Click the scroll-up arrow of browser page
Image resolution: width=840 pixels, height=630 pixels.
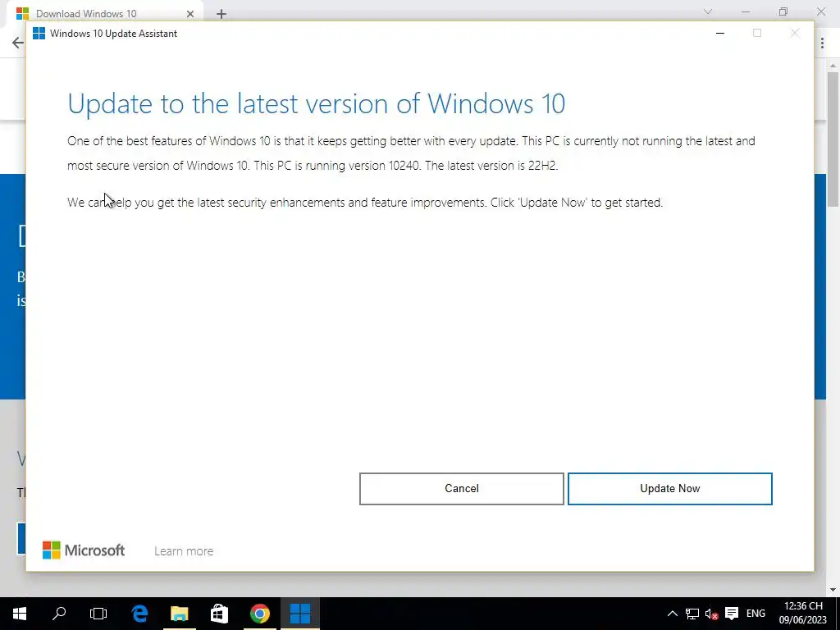click(x=833, y=66)
